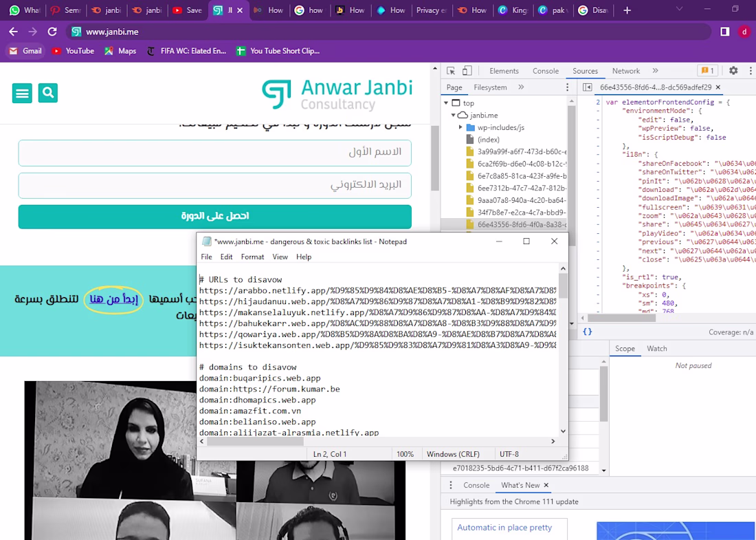Open the YouTube bookmark

pos(73,51)
